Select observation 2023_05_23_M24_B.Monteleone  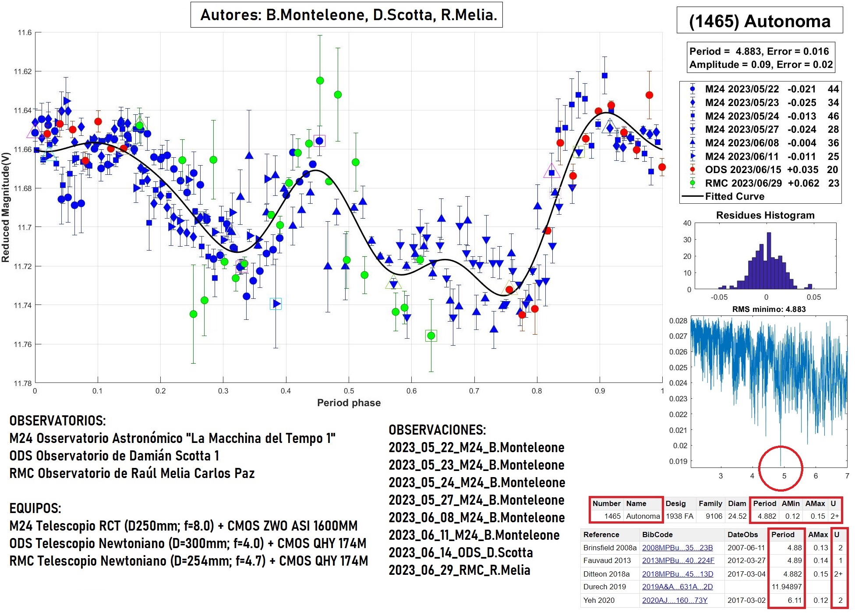(477, 465)
